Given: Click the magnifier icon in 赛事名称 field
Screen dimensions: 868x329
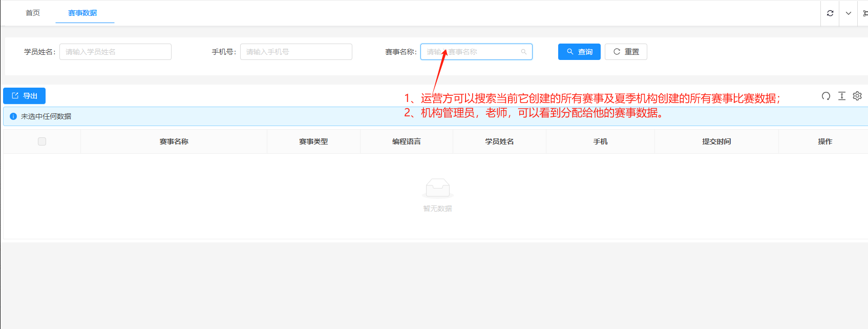Looking at the screenshot, I should tap(524, 52).
